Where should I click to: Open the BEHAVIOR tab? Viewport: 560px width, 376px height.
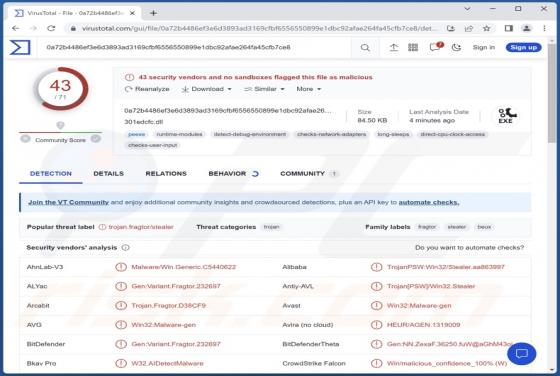pyautogui.click(x=233, y=174)
